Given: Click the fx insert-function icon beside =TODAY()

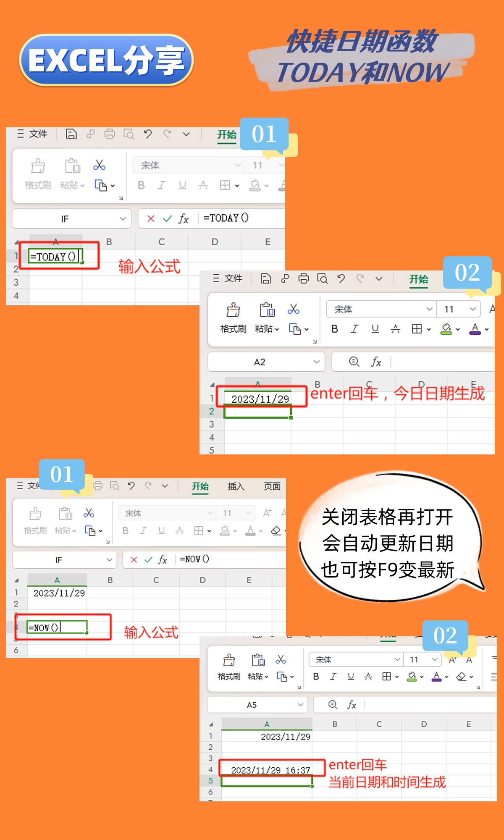Looking at the screenshot, I should (x=184, y=219).
